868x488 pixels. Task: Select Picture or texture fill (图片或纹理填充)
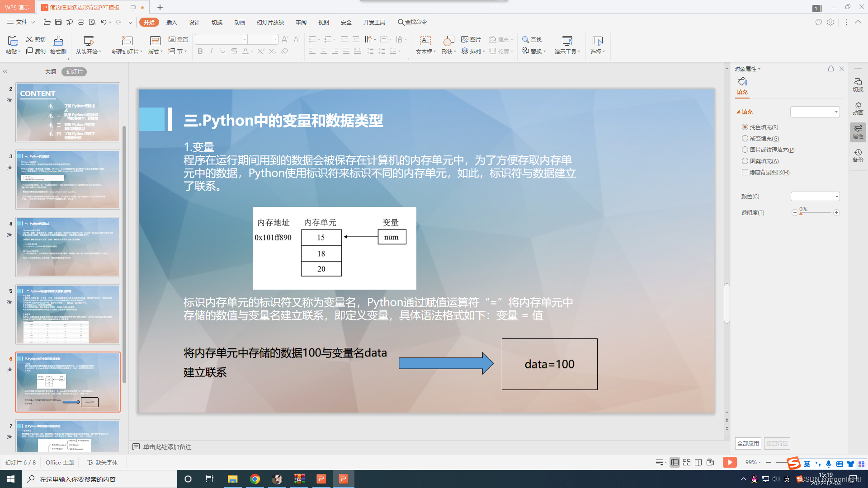[745, 150]
